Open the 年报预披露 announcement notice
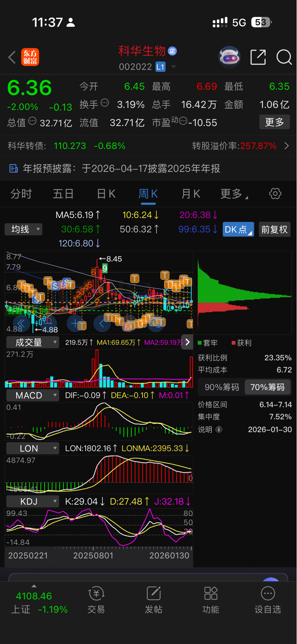 click(x=148, y=169)
